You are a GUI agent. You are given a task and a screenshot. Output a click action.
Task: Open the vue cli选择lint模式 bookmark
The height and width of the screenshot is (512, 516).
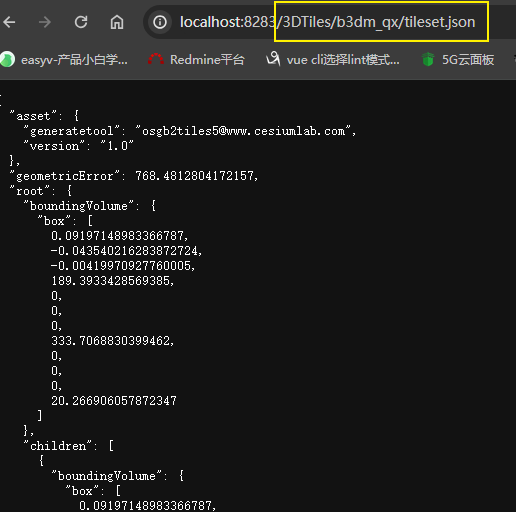pyautogui.click(x=343, y=60)
